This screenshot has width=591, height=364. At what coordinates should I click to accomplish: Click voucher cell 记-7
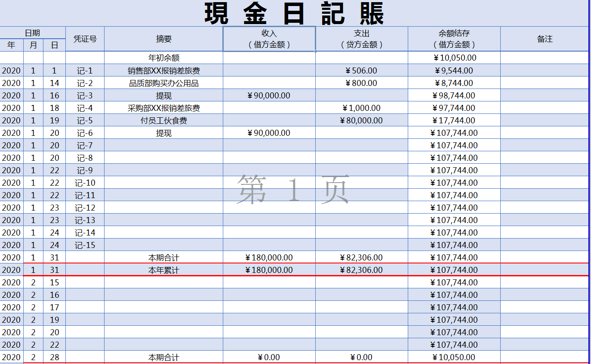click(85, 145)
